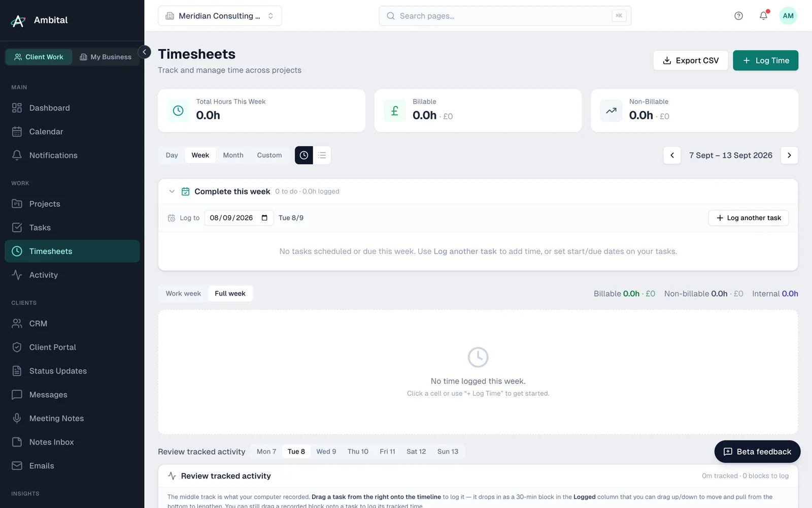
Task: Switch to the Day range tab
Action: 172,155
